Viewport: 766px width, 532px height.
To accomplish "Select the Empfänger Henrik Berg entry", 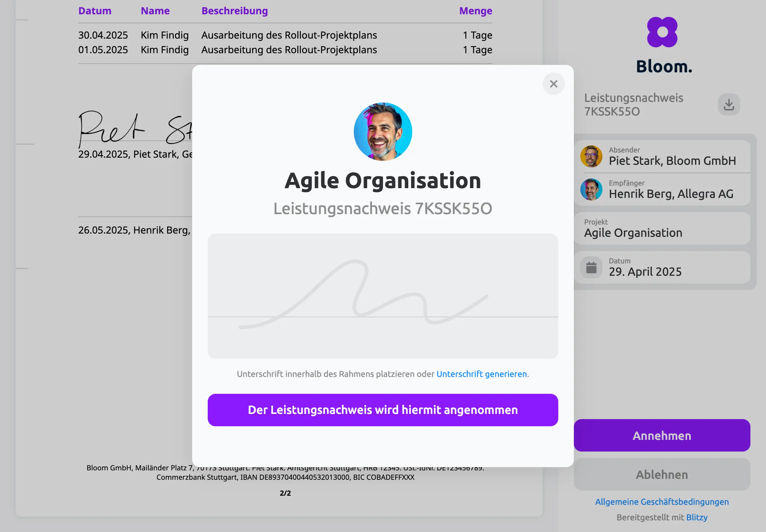I will (661, 189).
